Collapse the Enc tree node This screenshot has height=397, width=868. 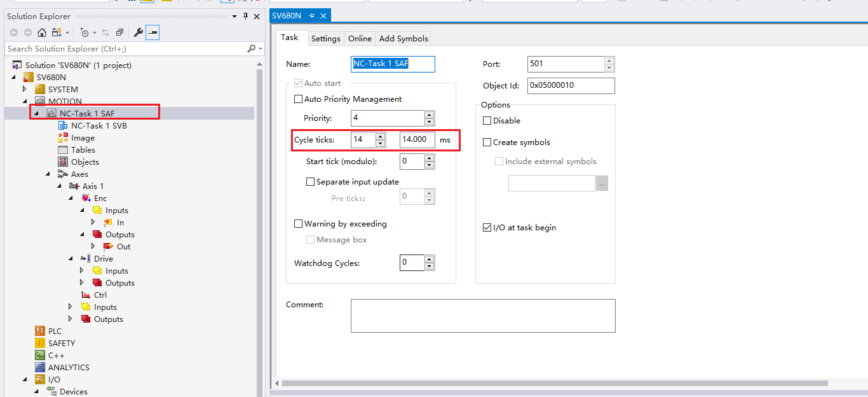click(71, 198)
